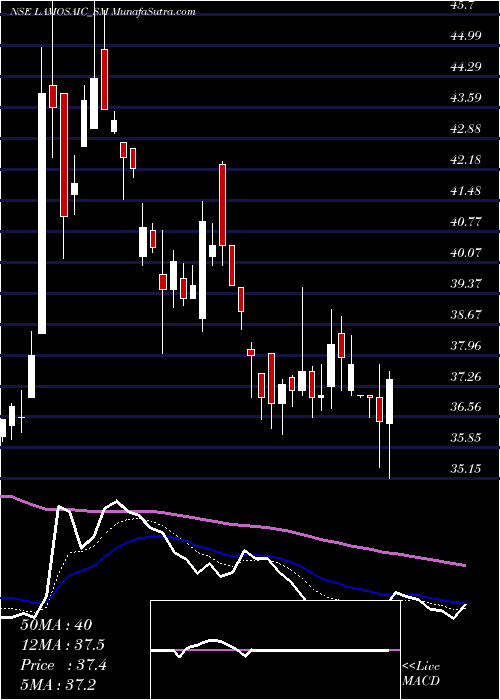
Task: Click the Price : 37.4 readout
Action: (63, 665)
